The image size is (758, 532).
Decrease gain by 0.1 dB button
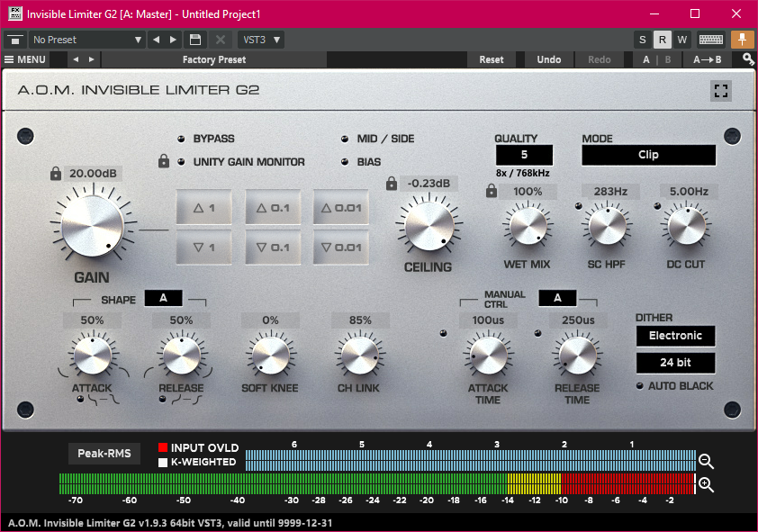[273, 248]
